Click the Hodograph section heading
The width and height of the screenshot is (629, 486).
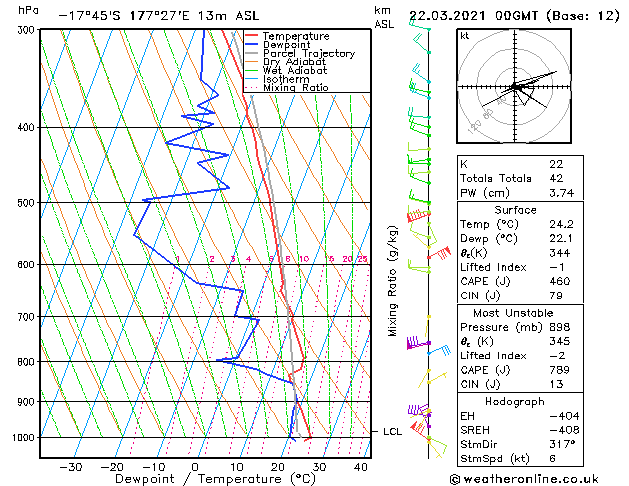(x=515, y=401)
